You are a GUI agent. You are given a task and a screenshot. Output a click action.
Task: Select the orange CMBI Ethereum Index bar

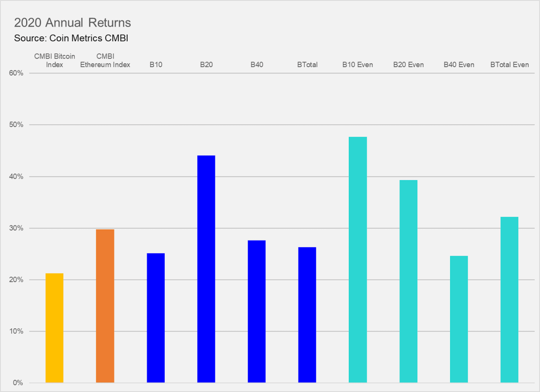pyautogui.click(x=105, y=306)
